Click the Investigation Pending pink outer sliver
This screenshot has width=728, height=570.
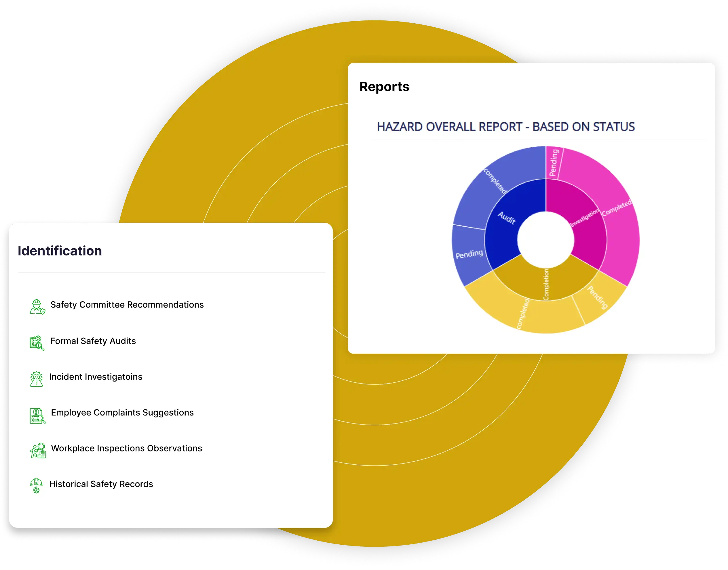554,162
